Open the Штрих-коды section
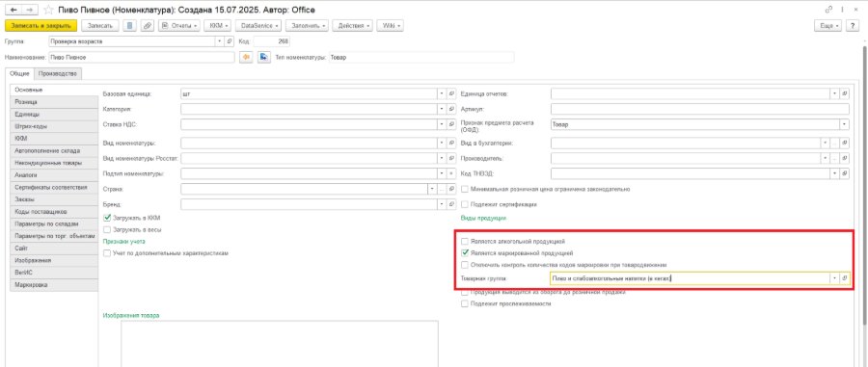Image resolution: width=868 pixels, height=367 pixels. [54, 126]
